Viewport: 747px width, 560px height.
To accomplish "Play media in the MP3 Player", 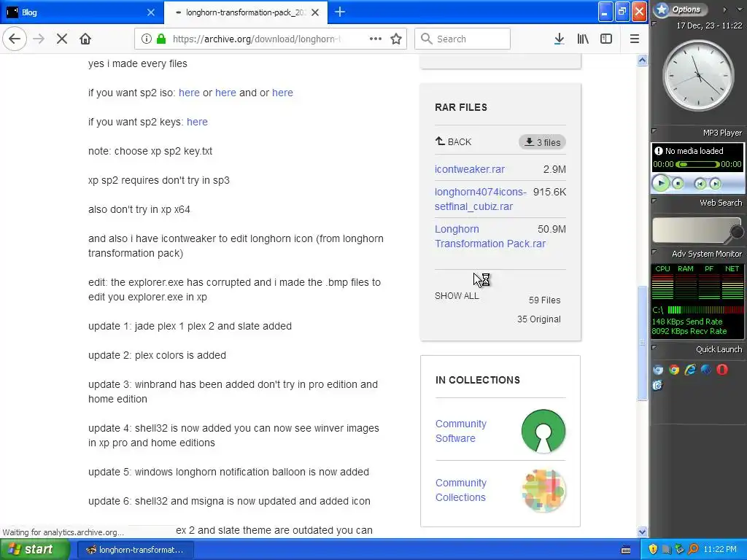I will point(661,183).
